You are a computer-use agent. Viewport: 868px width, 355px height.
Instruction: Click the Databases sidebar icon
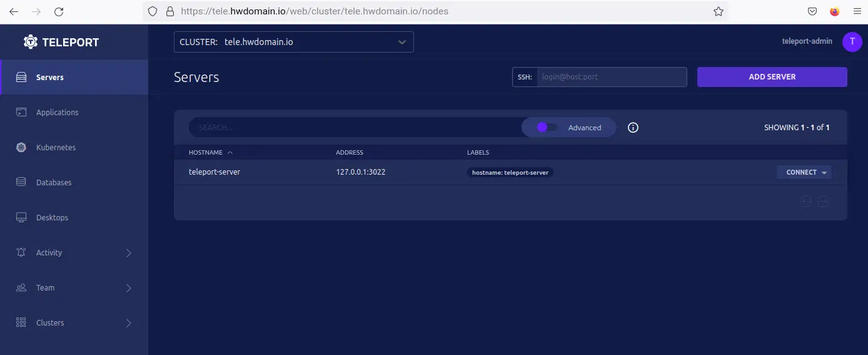coord(21,182)
